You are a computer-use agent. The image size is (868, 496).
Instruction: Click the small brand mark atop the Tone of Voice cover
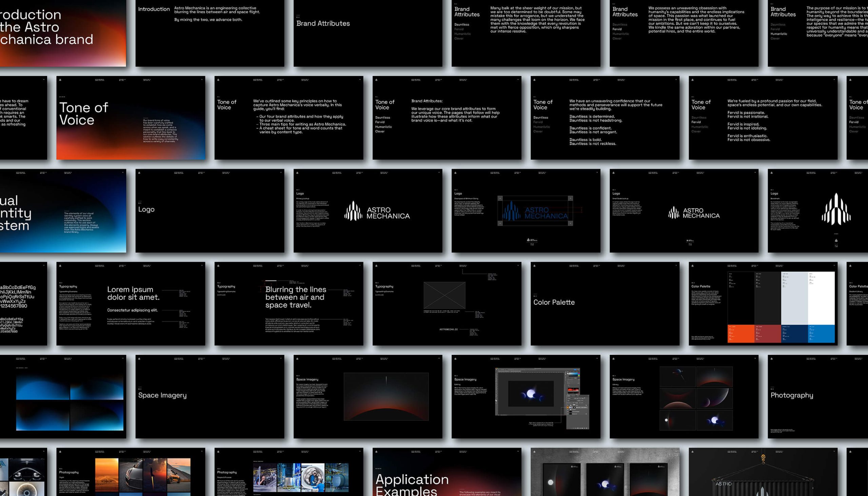(60, 80)
